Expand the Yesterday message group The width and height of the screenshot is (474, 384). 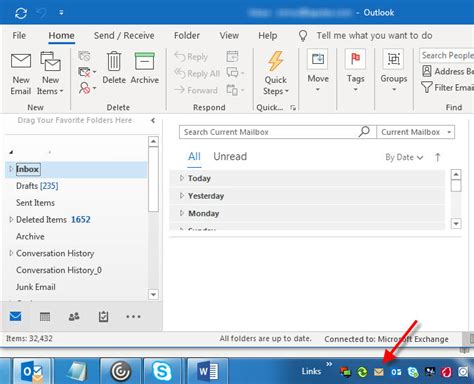[x=181, y=196]
